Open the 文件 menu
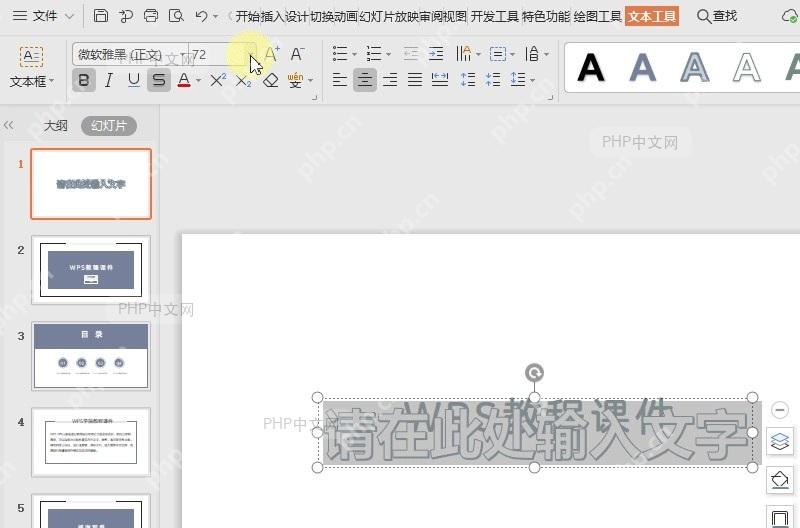The height and width of the screenshot is (528, 800). point(44,16)
